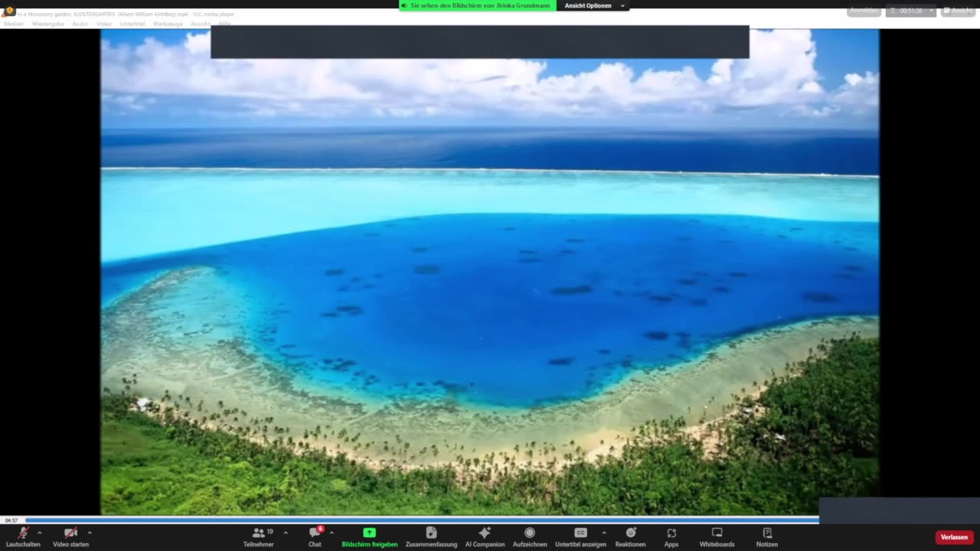
Task: Open VLC Untertitel menu
Action: (132, 24)
